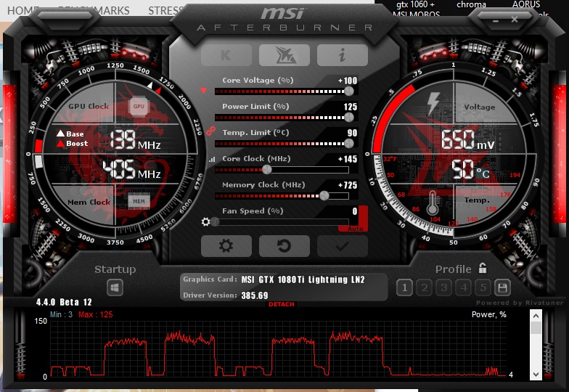This screenshot has width=569, height=392.
Task: Click the DETACH monitor link
Action: click(282, 304)
